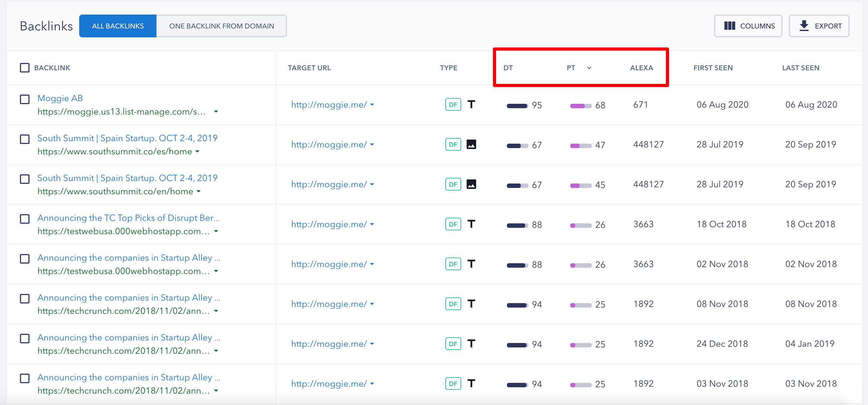
Task: Check the Moggie AB row checkbox
Action: 25,99
